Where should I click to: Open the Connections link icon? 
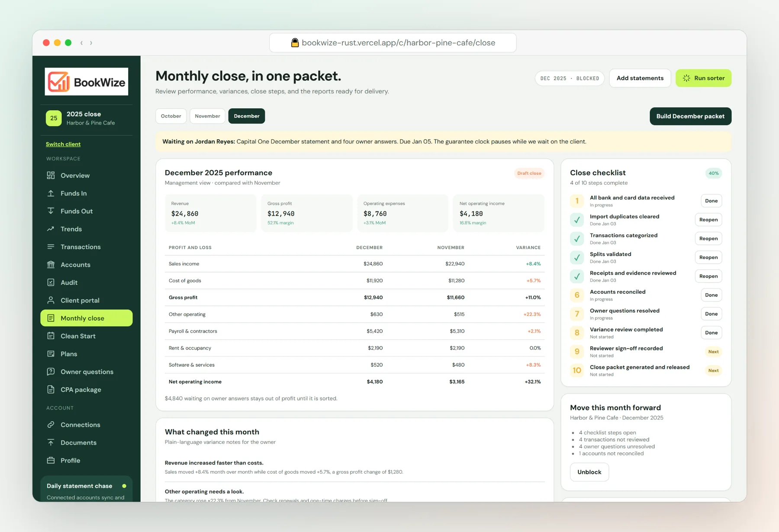click(51, 425)
